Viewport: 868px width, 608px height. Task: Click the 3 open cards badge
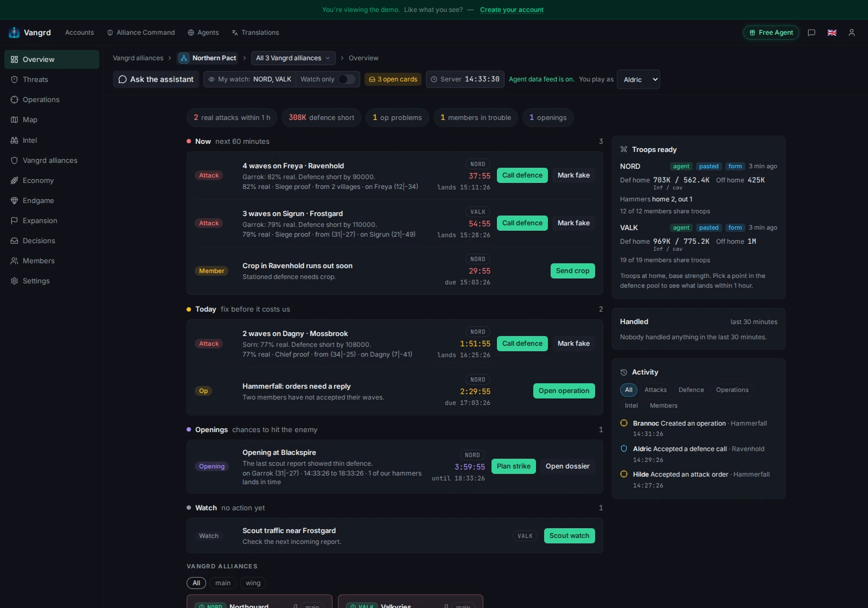393,79
